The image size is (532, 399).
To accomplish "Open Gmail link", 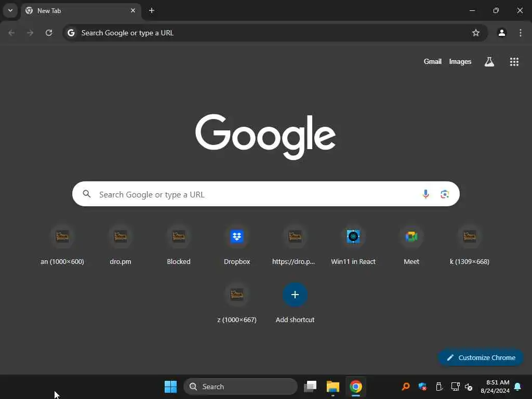I will [432, 62].
